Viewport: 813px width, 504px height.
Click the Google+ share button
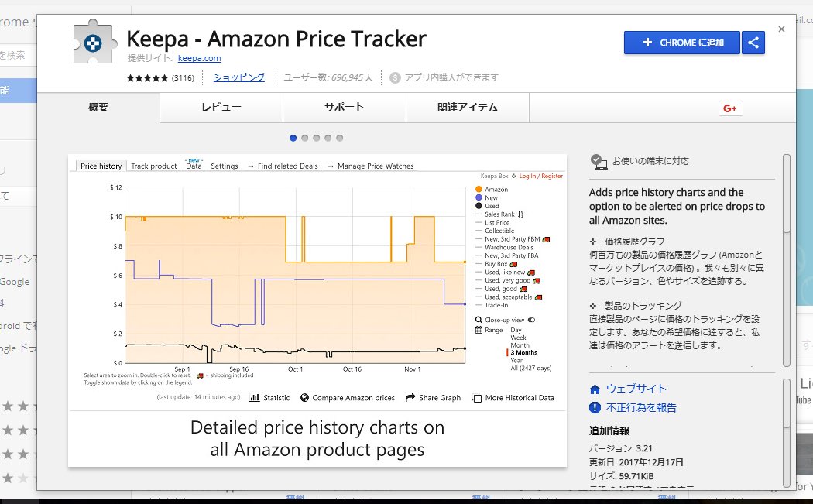tap(731, 108)
